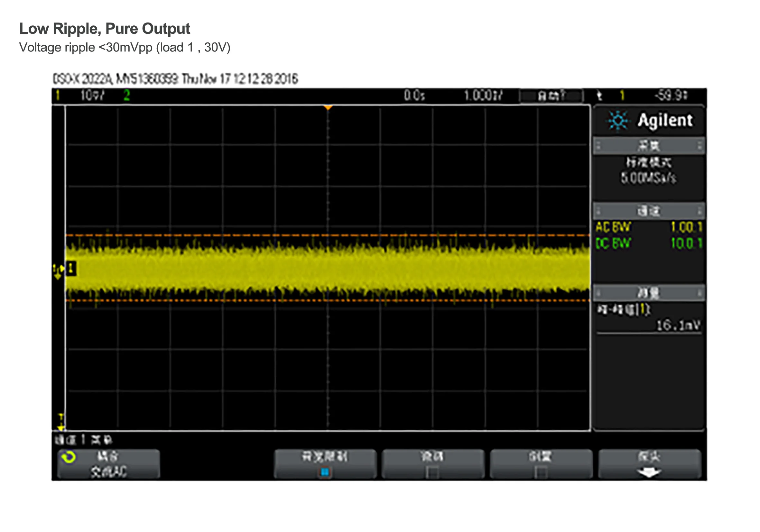Click the orange trigger position marker at top
The width and height of the screenshot is (760, 532).
click(328, 107)
